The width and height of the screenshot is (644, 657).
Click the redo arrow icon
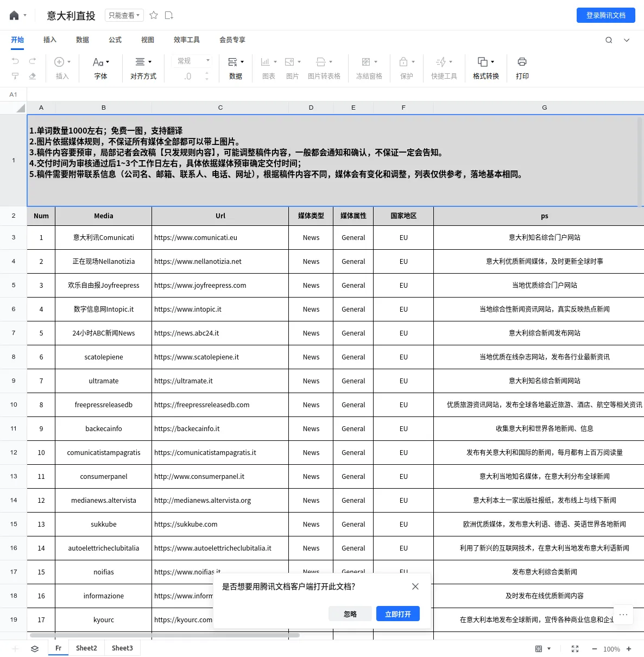point(33,61)
